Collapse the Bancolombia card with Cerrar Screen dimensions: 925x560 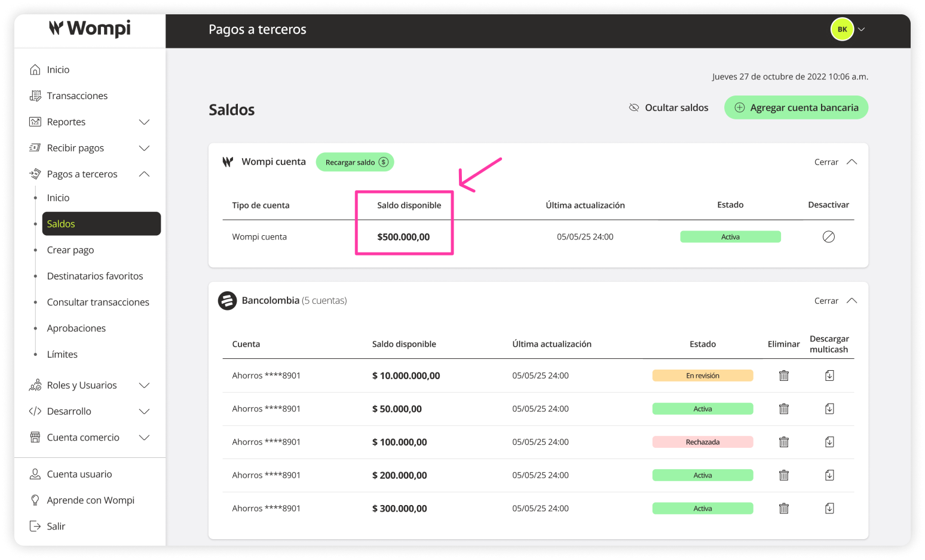835,301
